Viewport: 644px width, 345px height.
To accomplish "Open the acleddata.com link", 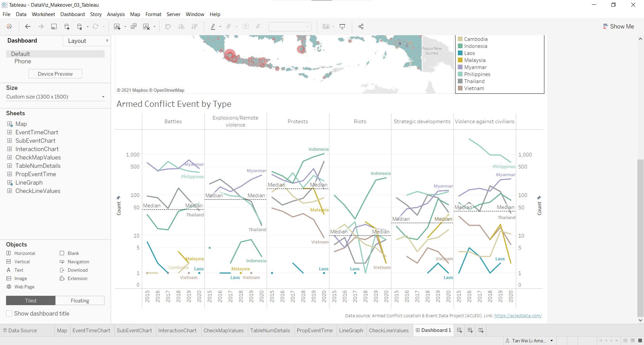I will (x=518, y=316).
